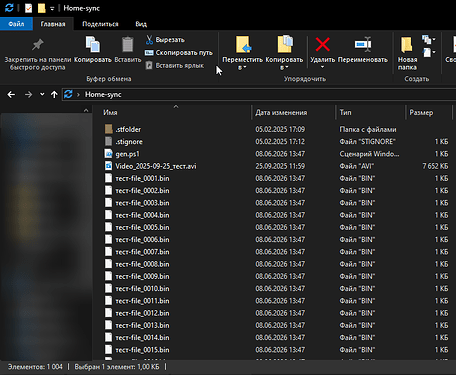Click the Forward navigation arrow
The height and width of the screenshot is (375, 456).
click(x=28, y=95)
